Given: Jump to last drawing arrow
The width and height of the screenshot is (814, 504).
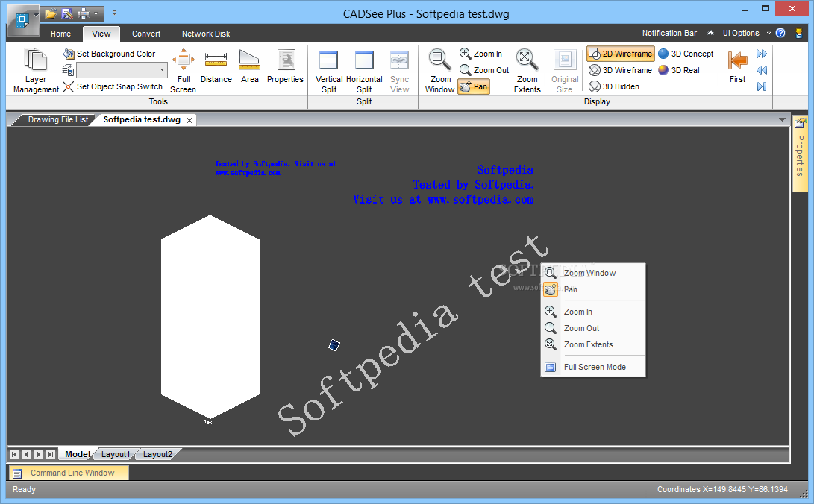Looking at the screenshot, I should 762,86.
